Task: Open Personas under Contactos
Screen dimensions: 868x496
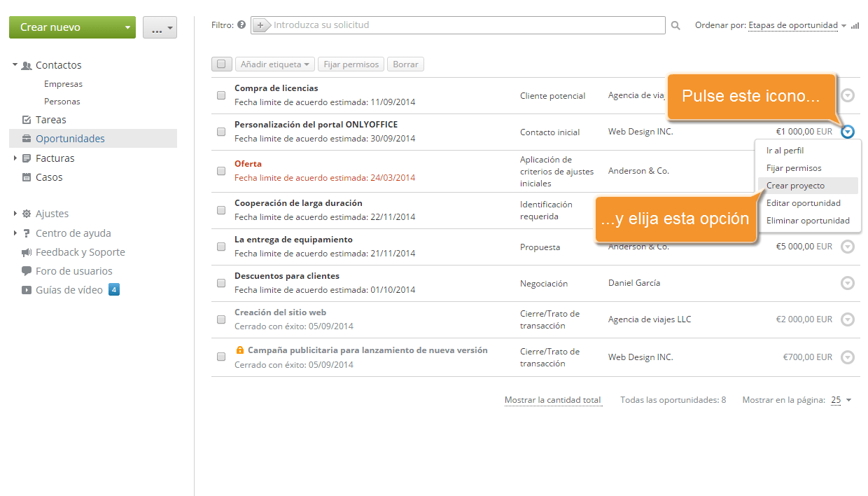Action: point(62,102)
